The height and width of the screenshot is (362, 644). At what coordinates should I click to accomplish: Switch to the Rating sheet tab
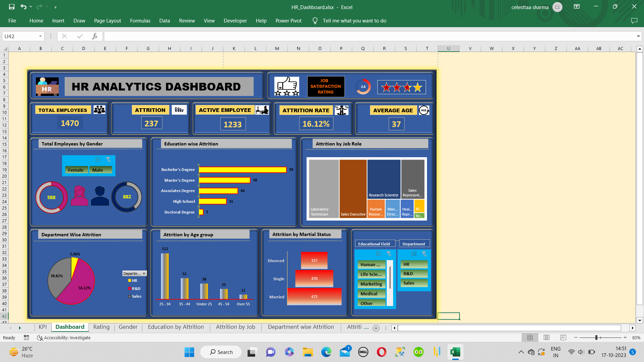(x=101, y=327)
